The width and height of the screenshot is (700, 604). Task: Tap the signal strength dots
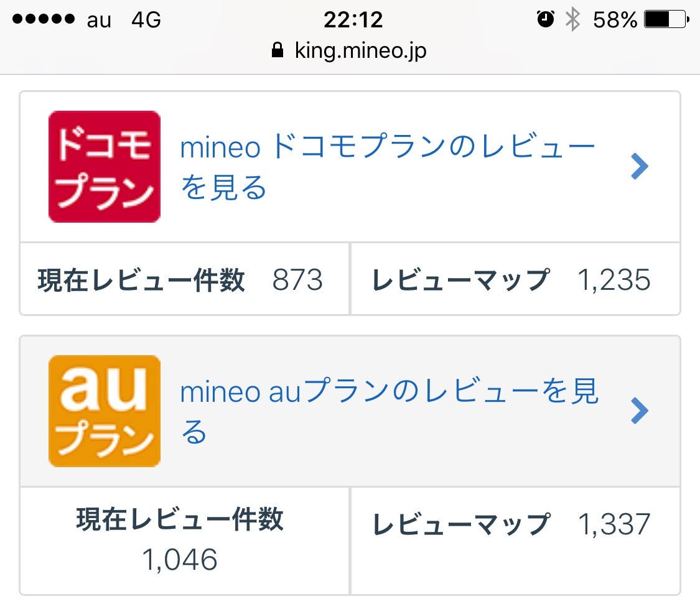[x=44, y=20]
